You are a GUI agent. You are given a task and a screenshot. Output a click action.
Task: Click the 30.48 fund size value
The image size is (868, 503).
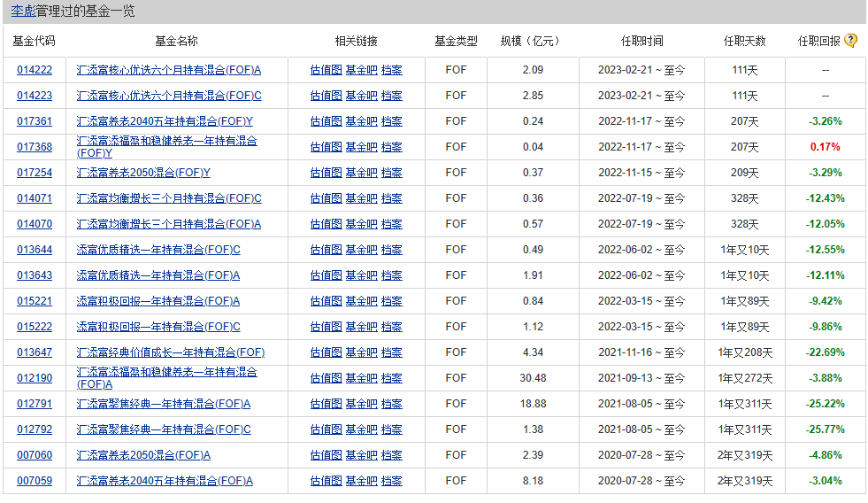(533, 378)
